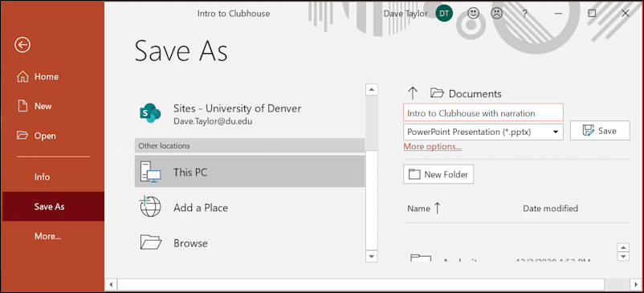Maximize the PowerPoint window
This screenshot has height=293, width=644.
(592, 13)
